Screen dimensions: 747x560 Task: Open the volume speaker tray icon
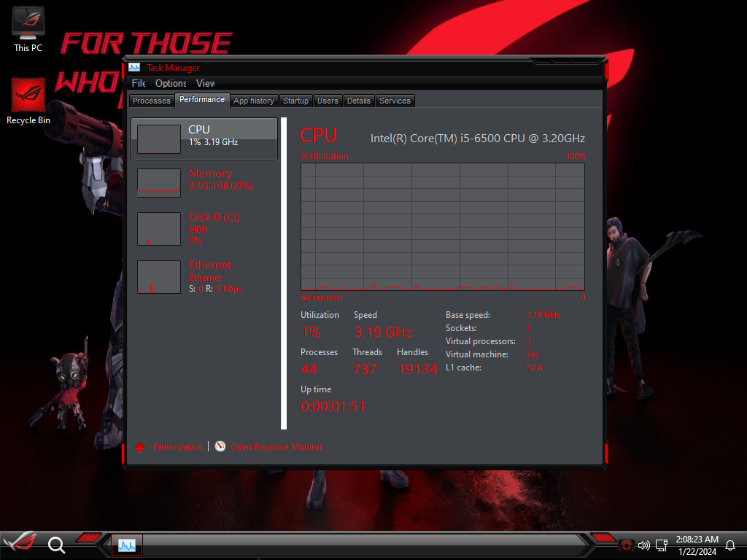pos(643,545)
